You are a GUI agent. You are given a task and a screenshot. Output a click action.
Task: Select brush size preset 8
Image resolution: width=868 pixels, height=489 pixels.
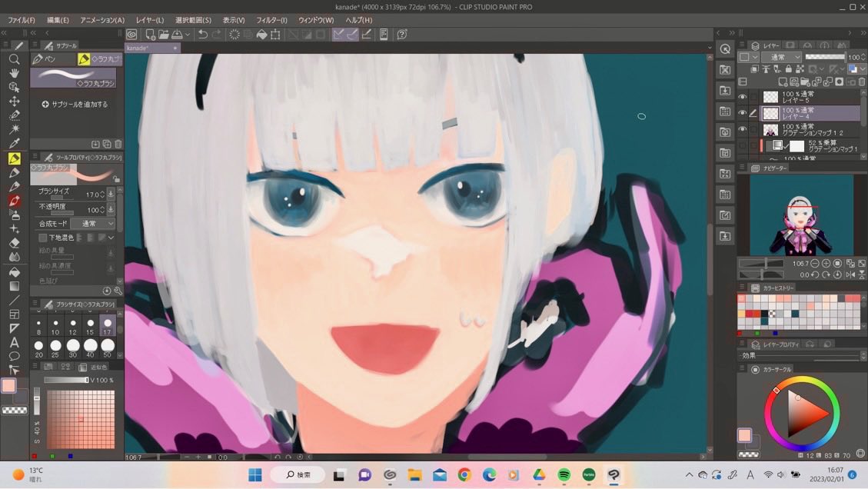click(38, 326)
